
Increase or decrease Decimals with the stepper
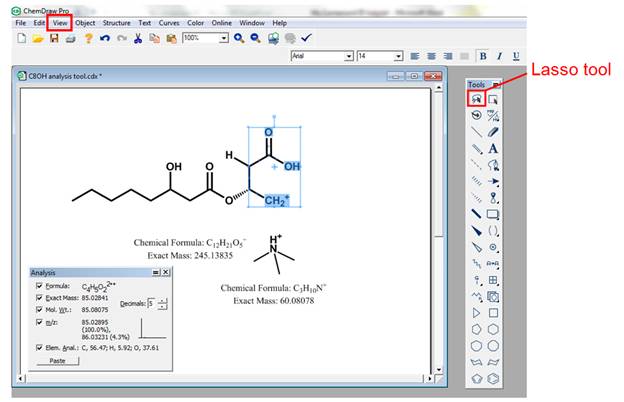coord(162,304)
